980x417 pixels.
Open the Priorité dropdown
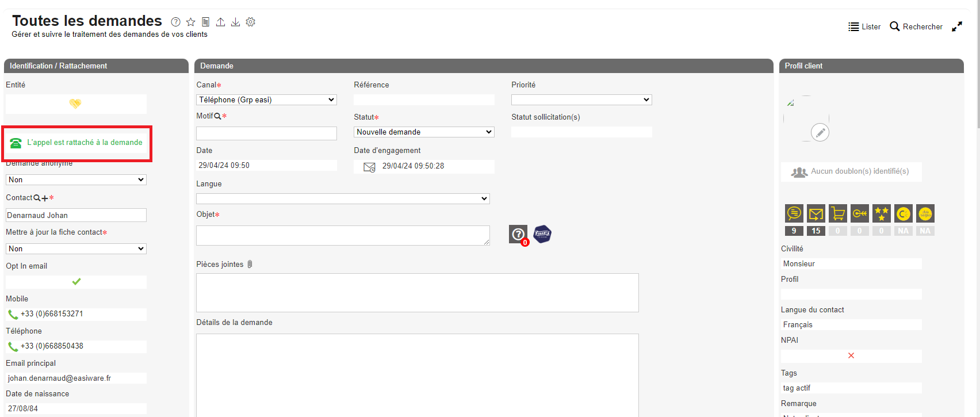tap(581, 100)
